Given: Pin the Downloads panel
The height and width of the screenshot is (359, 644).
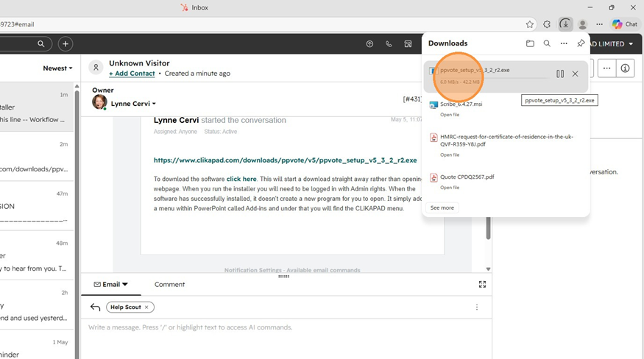Looking at the screenshot, I should pos(581,43).
